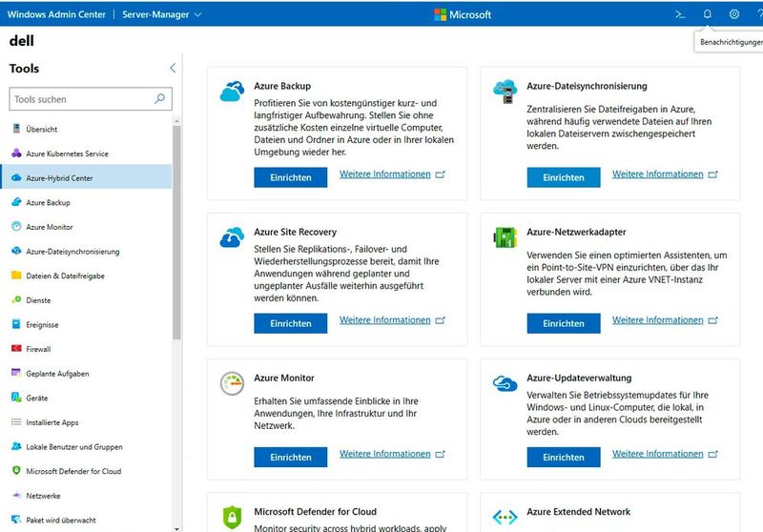Open the Firewall tool
Image resolution: width=763 pixels, height=532 pixels.
[86, 349]
